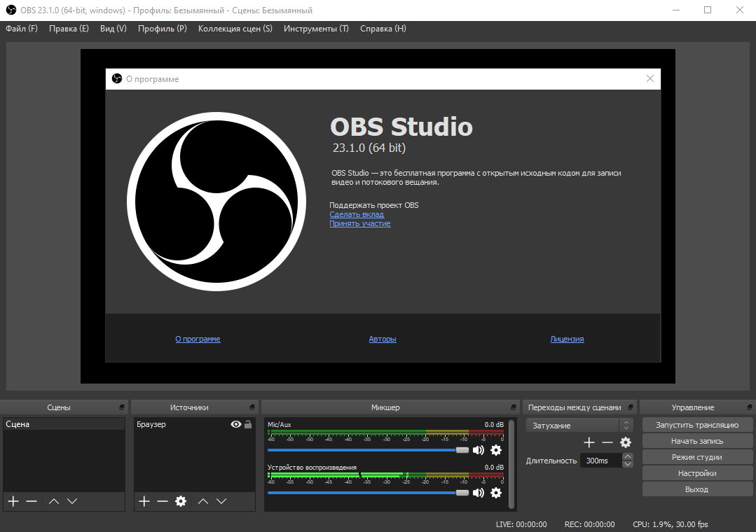Click '23.1.0 (64 bit)' version text

pos(369,148)
